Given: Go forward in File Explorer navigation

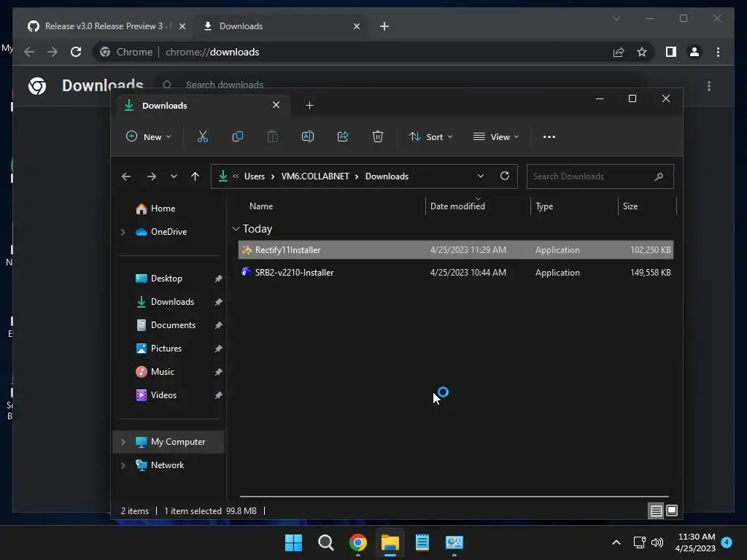Looking at the screenshot, I should coord(152,176).
